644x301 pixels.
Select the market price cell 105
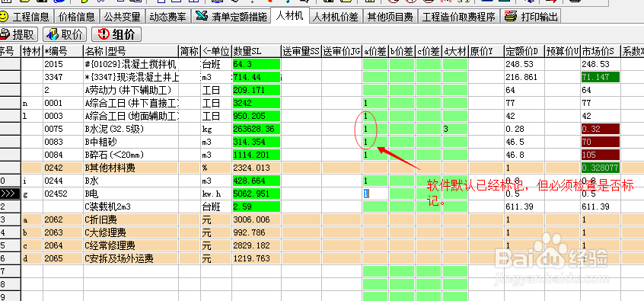[600, 155]
